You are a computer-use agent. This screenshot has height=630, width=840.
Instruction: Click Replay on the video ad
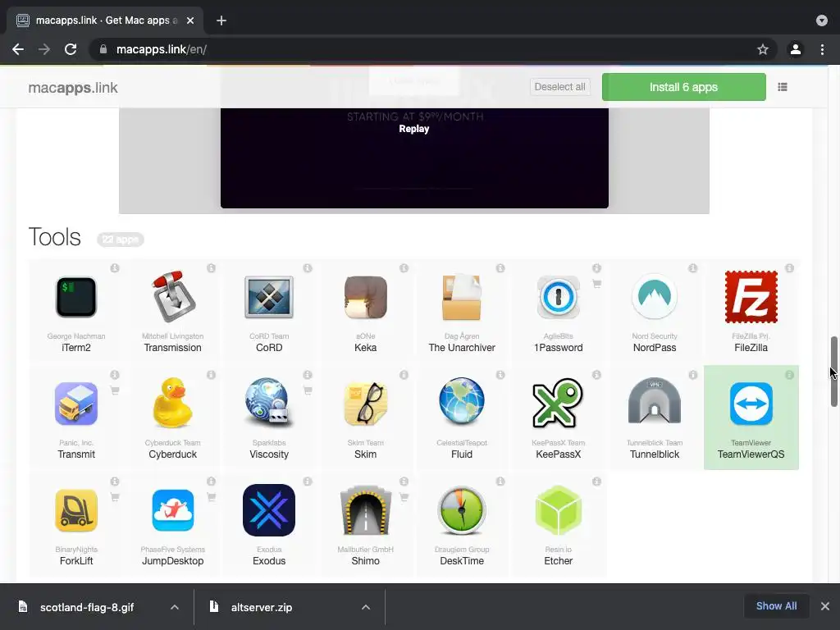(414, 129)
